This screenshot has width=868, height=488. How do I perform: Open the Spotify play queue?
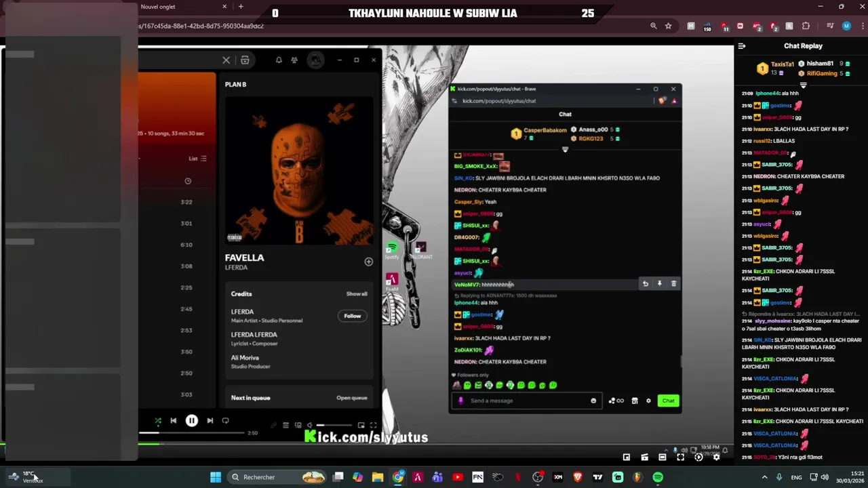pos(351,398)
